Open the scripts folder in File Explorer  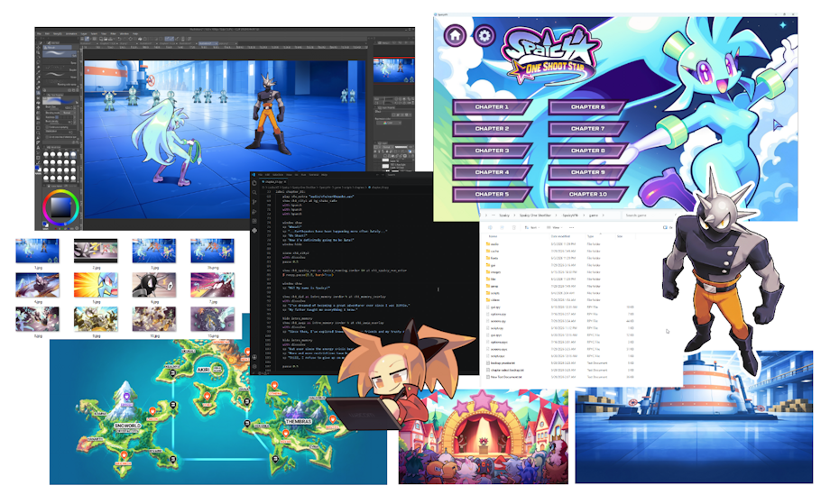tap(493, 293)
